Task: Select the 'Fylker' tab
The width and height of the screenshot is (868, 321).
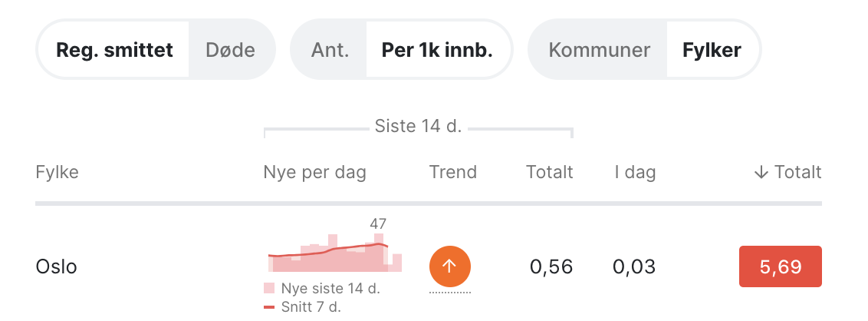Action: pos(712,51)
